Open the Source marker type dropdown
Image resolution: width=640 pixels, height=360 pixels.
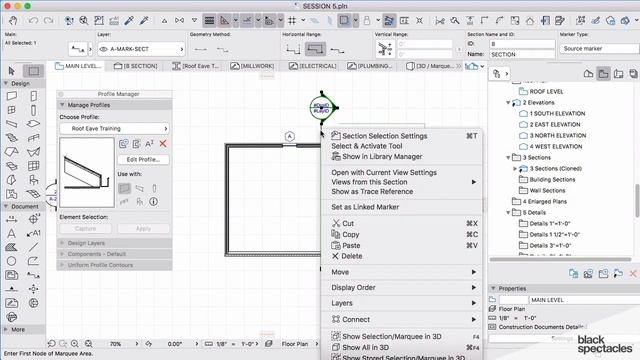coord(599,49)
